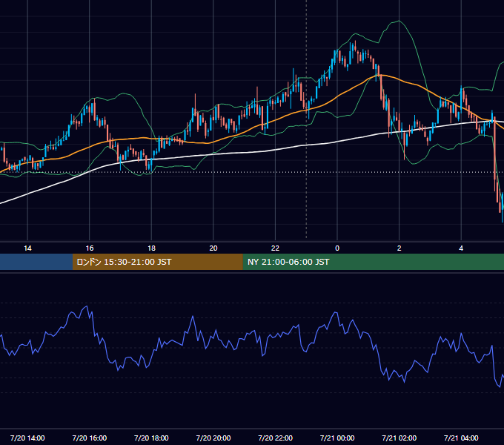This screenshot has width=504, height=445.
Task: Click the 7/21 02:00 date label
Action: point(399,438)
